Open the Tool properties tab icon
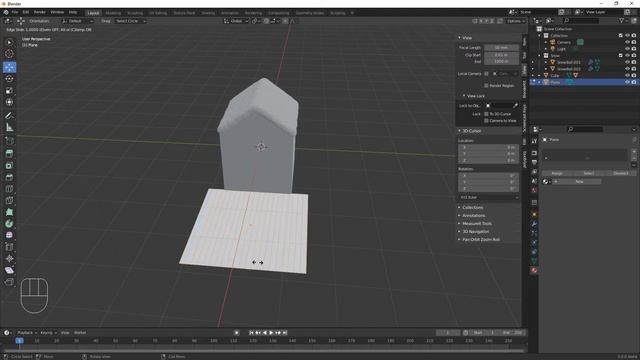The height and width of the screenshot is (360, 640). [534, 141]
